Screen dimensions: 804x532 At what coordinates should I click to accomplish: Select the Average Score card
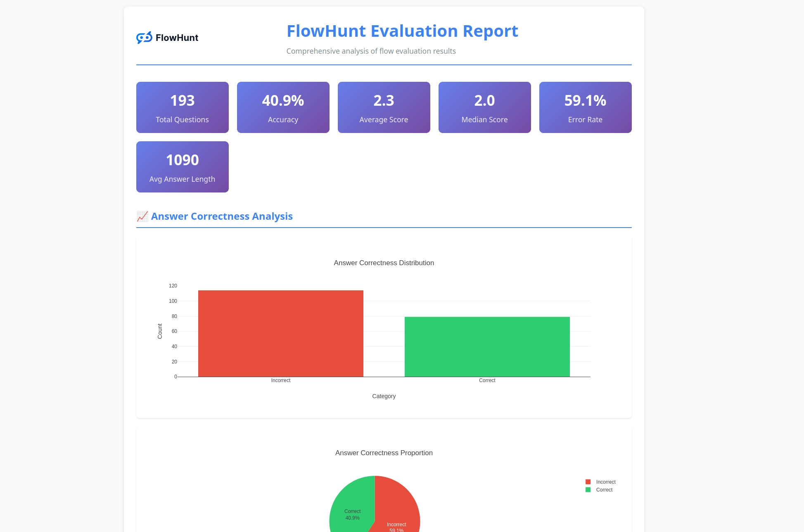(384, 107)
